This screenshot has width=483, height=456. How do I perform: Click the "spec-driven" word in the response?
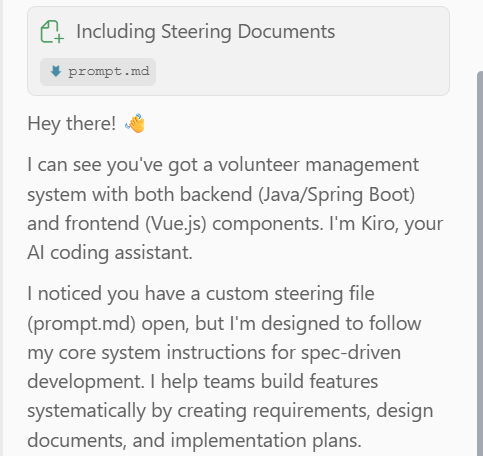point(351,353)
